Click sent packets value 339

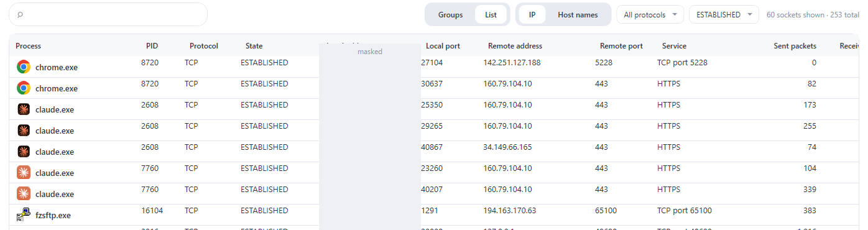(810, 190)
